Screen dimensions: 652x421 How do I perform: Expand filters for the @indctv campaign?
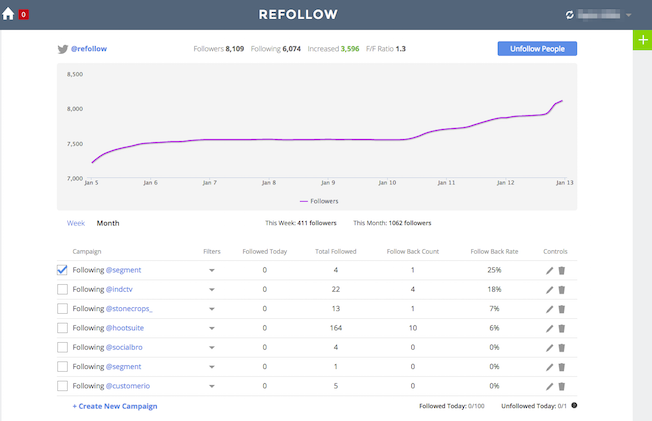(x=212, y=290)
